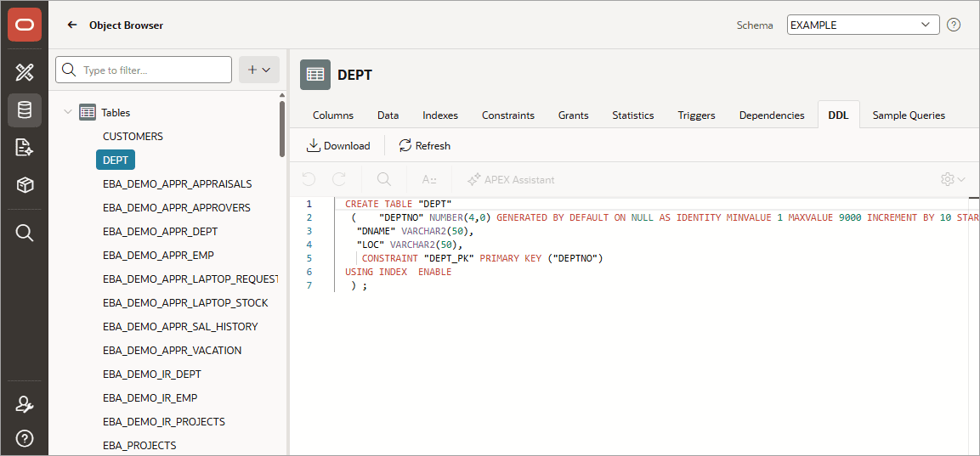Open find in the code editor
The height and width of the screenshot is (456, 980).
tap(384, 179)
